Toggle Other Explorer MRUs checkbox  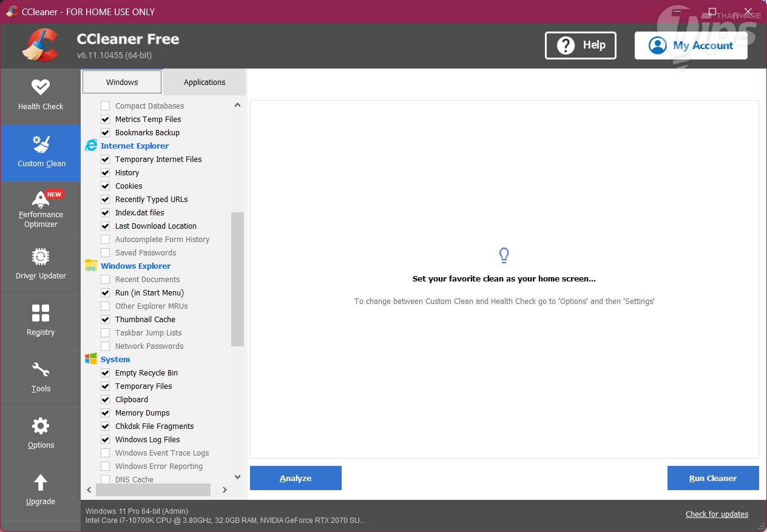[x=106, y=306]
